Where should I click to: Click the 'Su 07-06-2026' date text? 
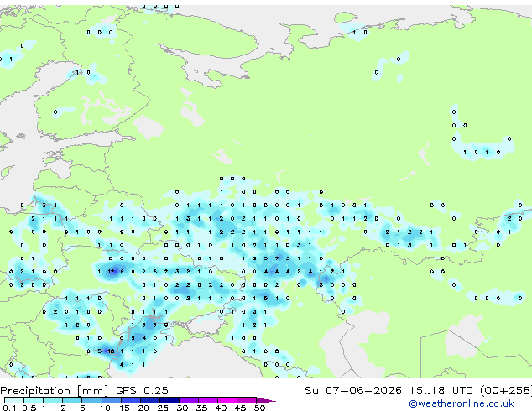tap(353, 391)
